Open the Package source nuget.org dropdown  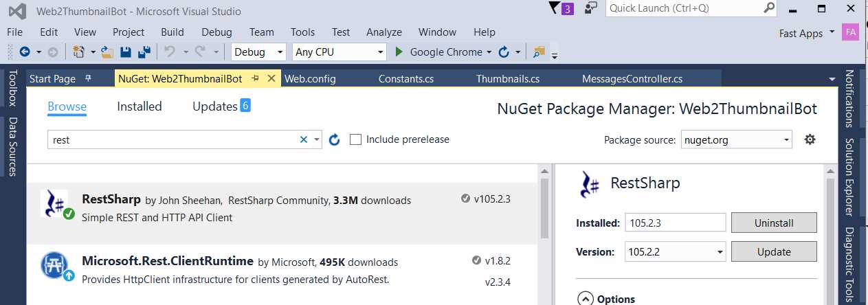click(x=737, y=139)
